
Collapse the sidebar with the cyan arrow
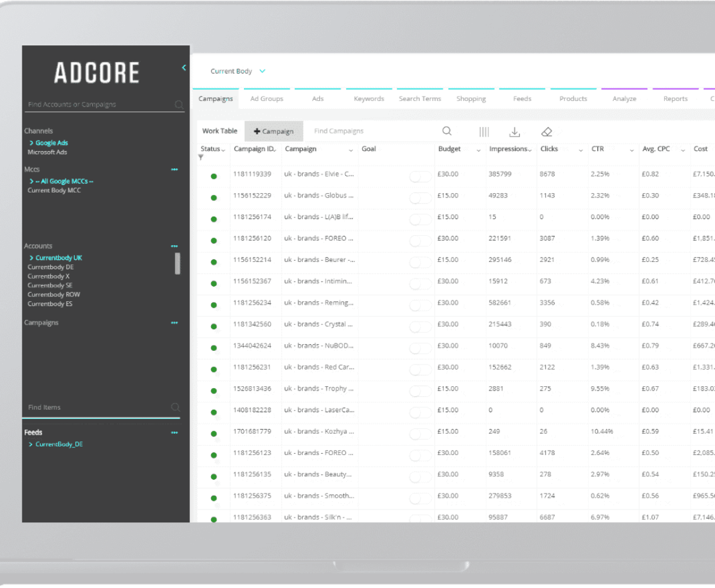pos(184,67)
